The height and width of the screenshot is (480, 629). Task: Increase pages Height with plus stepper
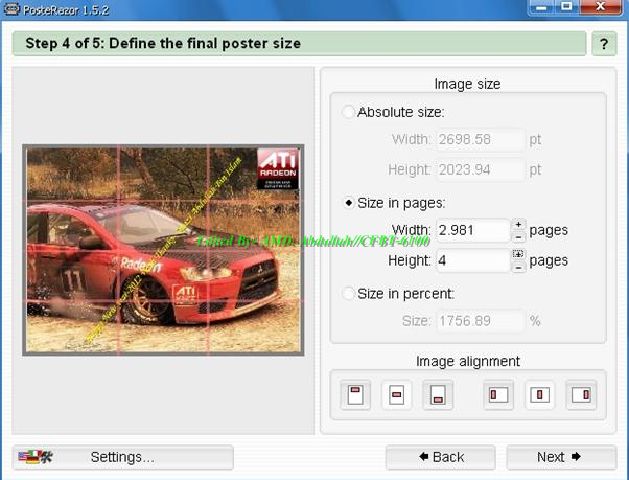click(x=518, y=255)
